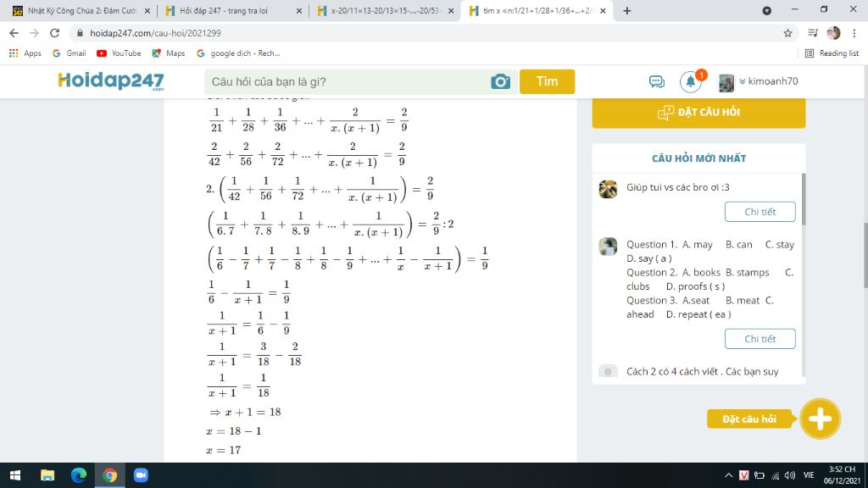Viewport: 868px width, 488px height.
Task: Close the active tìm x tab
Action: coord(603,10)
